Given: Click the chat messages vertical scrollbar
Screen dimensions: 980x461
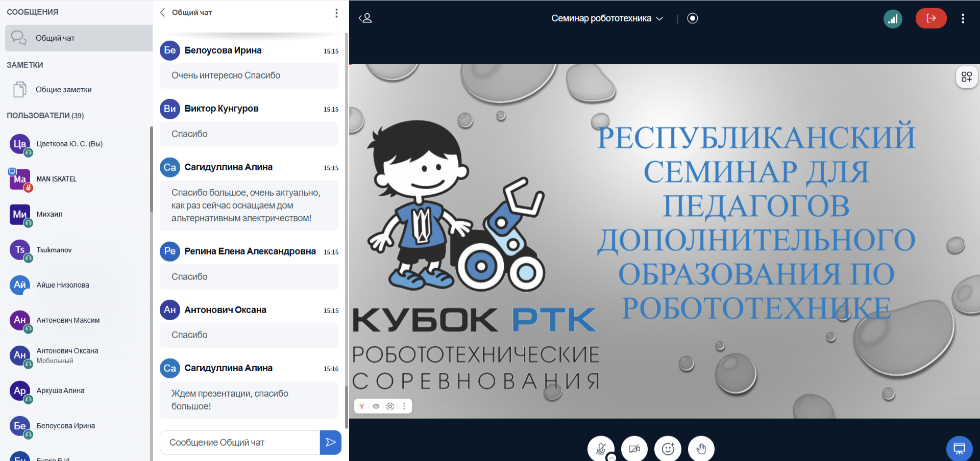Looking at the screenshot, I should (x=347, y=229).
